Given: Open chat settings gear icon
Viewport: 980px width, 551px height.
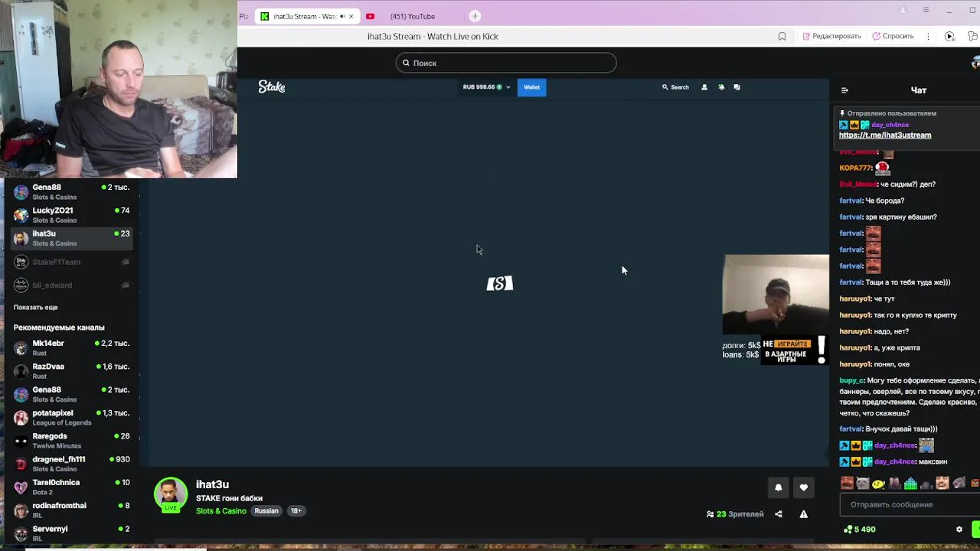Looking at the screenshot, I should coord(959,530).
